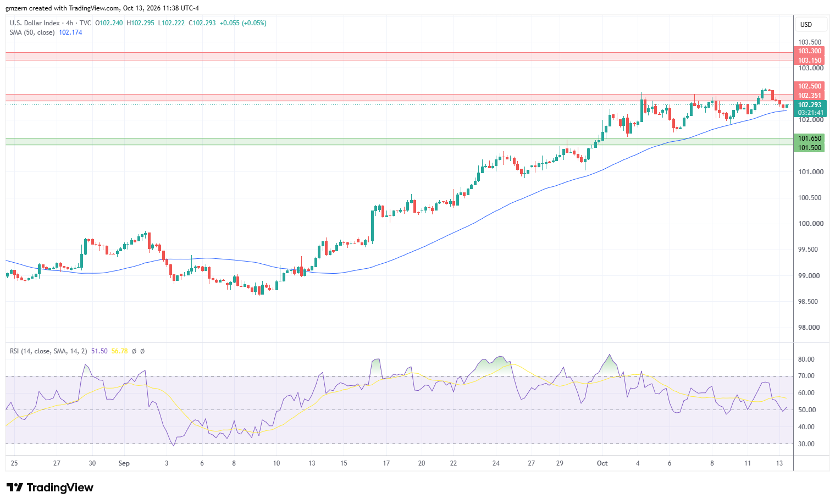
Task: Click the close price C102.293
Action: pyautogui.click(x=202, y=23)
